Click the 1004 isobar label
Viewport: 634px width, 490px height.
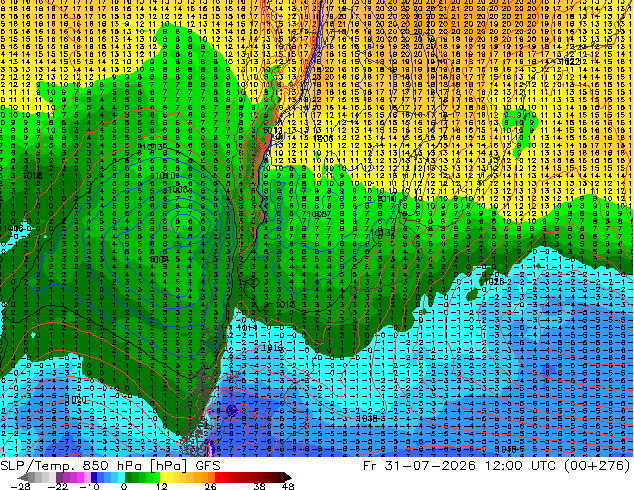pyautogui.click(x=158, y=259)
